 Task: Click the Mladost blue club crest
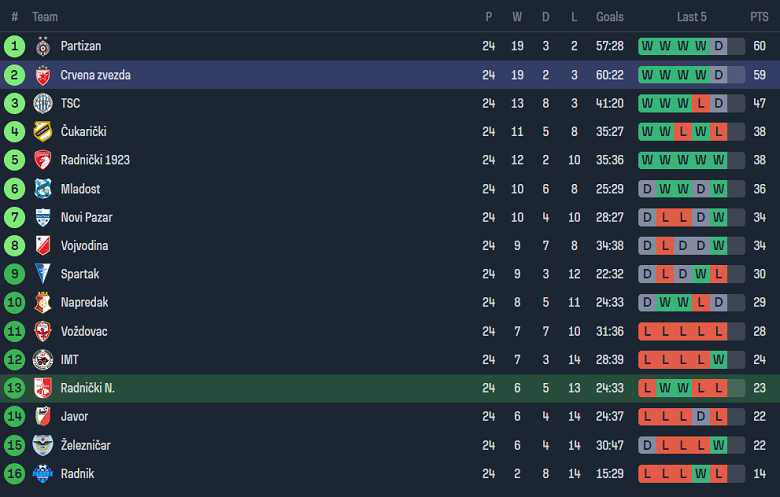tap(43, 189)
